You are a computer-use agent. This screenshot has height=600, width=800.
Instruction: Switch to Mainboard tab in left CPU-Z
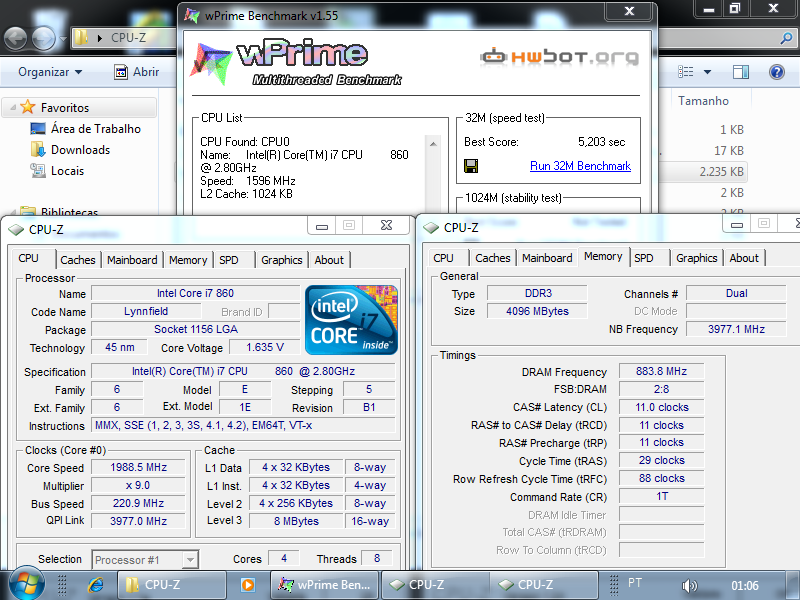(x=132, y=260)
